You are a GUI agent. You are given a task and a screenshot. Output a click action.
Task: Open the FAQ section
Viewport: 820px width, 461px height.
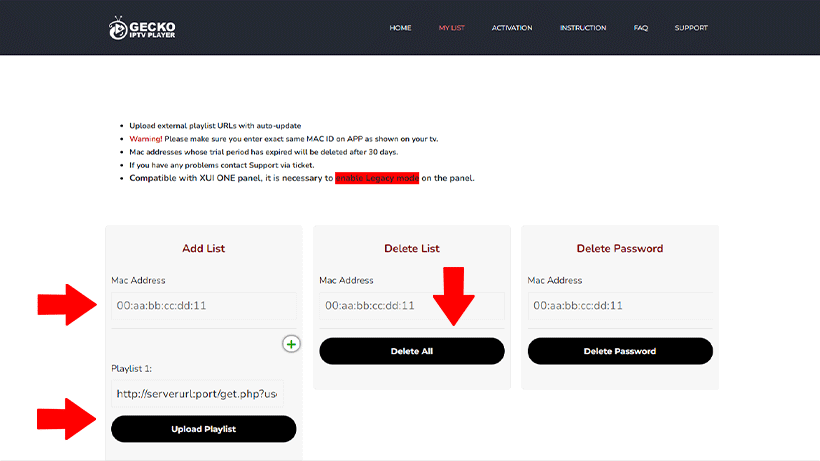pos(640,28)
